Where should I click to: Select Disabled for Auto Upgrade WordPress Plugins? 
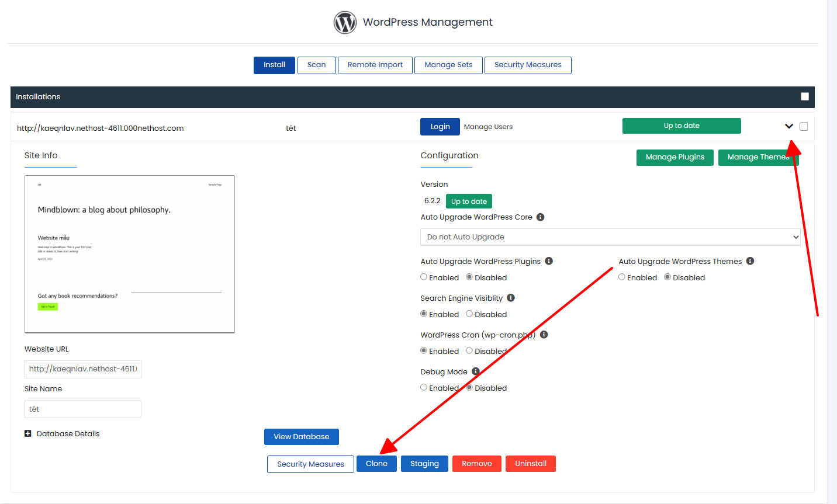pyautogui.click(x=469, y=277)
